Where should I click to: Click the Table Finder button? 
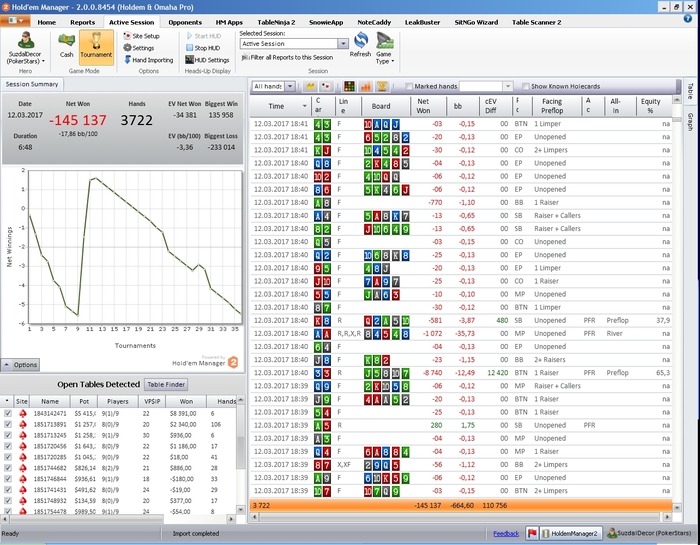point(167,384)
